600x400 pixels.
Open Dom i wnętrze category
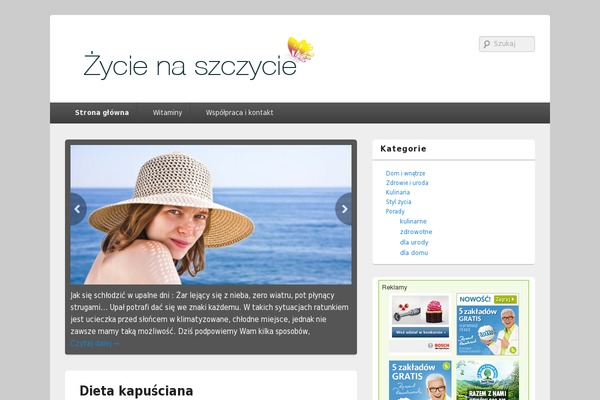click(x=405, y=173)
